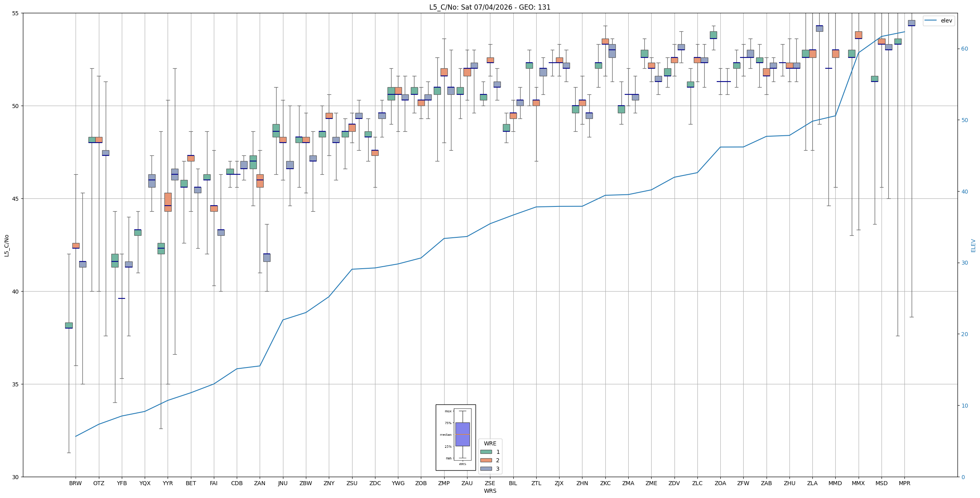Image resolution: width=980 pixels, height=498 pixels.
Task: Click the MPR station label
Action: point(904,483)
